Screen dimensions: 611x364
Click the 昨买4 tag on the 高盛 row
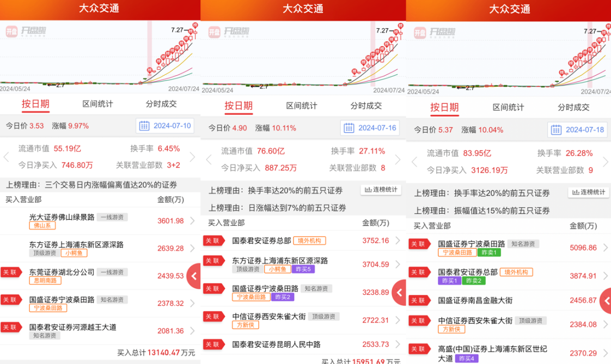pyautogui.click(x=467, y=358)
